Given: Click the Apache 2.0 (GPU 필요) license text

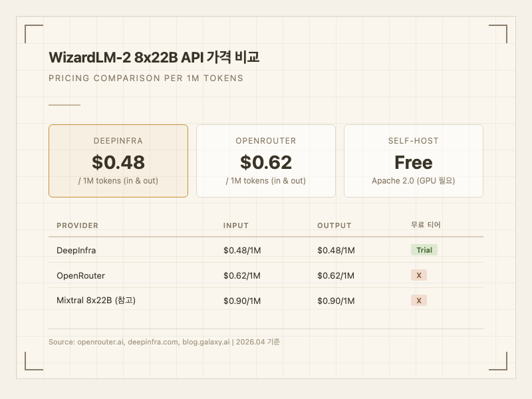Looking at the screenshot, I should [x=413, y=181].
